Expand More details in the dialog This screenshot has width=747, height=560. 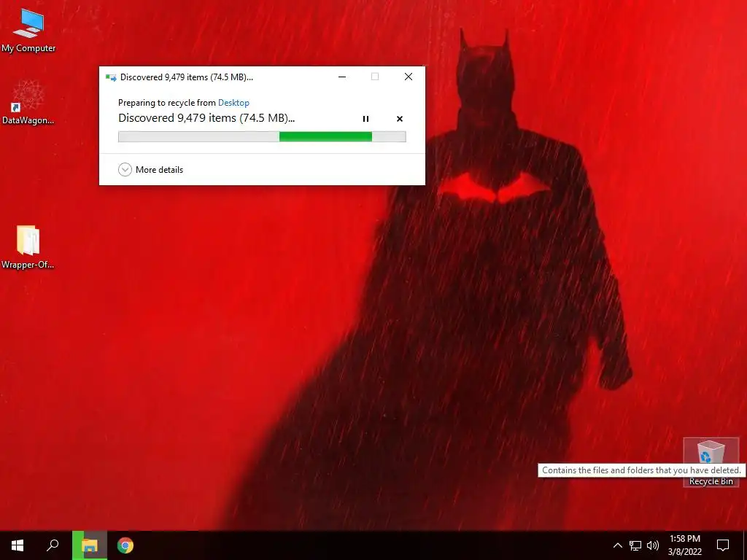150,169
